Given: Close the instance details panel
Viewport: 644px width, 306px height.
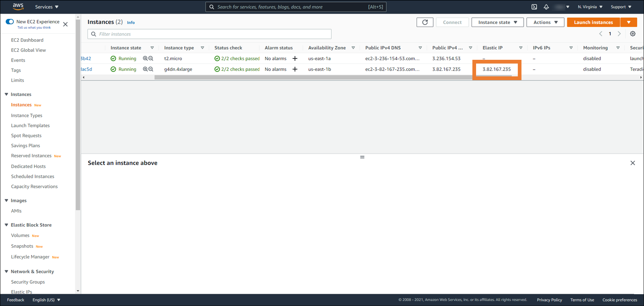Looking at the screenshot, I should [633, 163].
